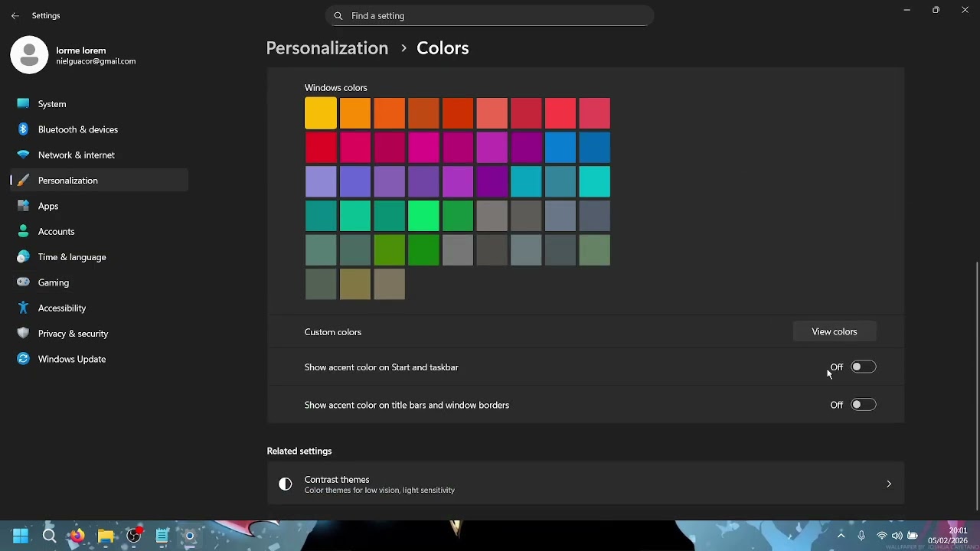Enable accent color on Start and taskbar
Viewport: 980px width, 551px height.
pos(863,367)
